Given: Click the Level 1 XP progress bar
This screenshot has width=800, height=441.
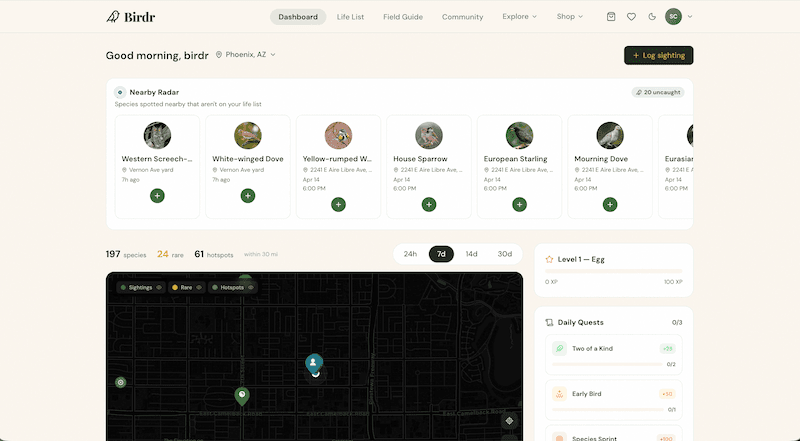Looking at the screenshot, I should click(613, 271).
